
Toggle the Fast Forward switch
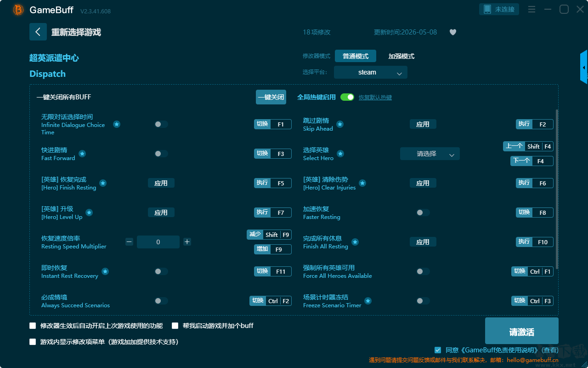161,154
